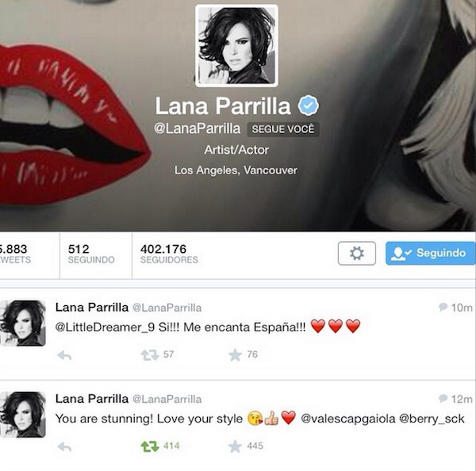Toggle the Seguindo follow button
Image resolution: width=476 pixels, height=471 pixels.
pos(431,253)
